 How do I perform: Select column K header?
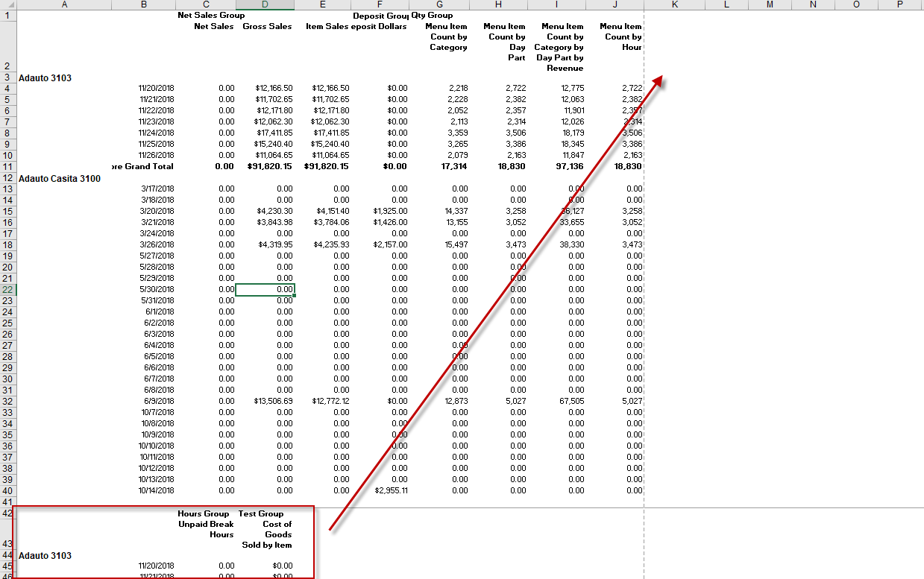click(674, 4)
